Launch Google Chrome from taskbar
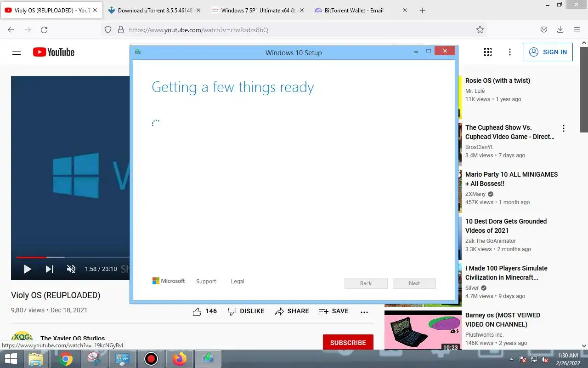Screen dimensions: 588x368 click(66, 359)
